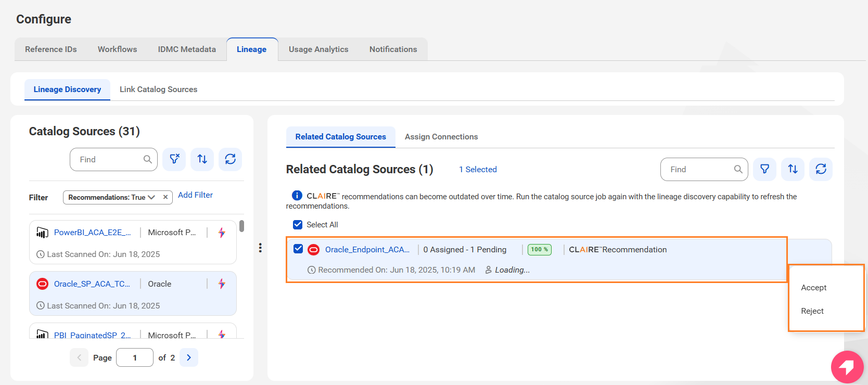Click the recommendation bolt icon for PBI_PaginatedSP
Viewport: 868px width, 385px height.
point(222,335)
